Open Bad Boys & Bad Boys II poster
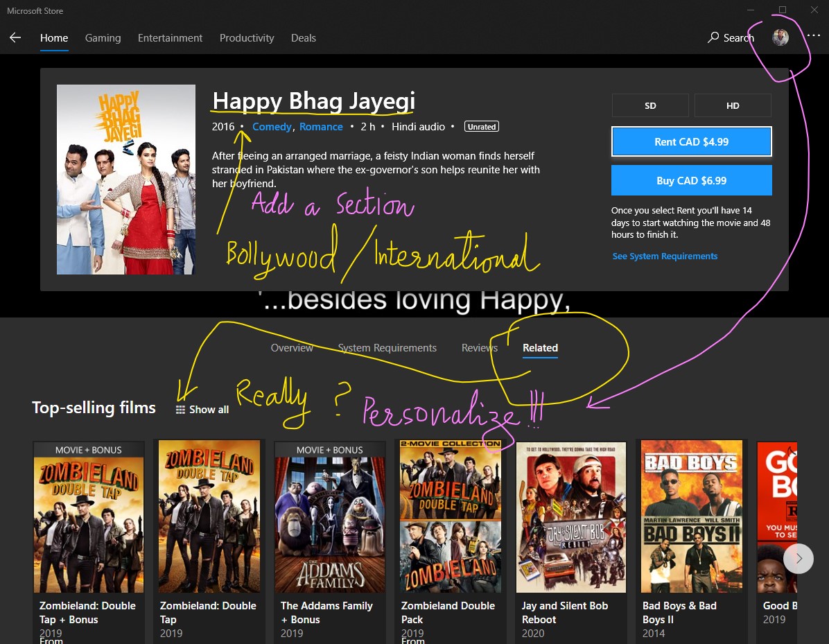 (692, 517)
